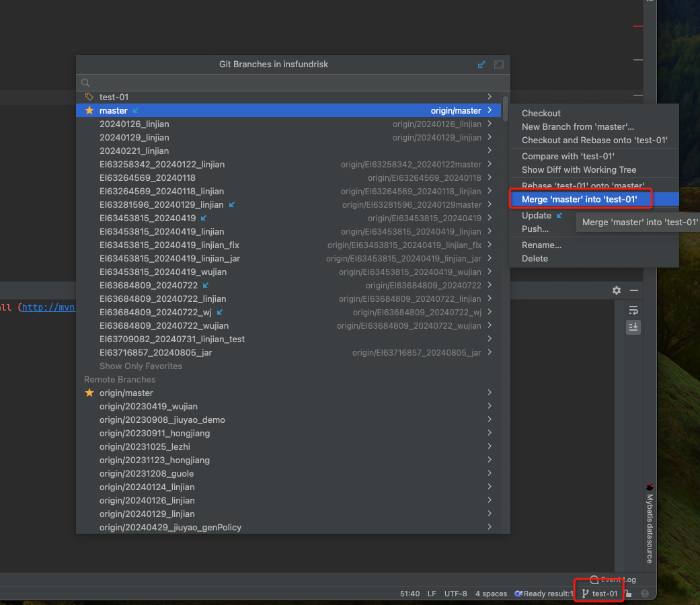Choose Rename... menu entry
Viewport: 700px width, 605px height.
tap(594, 245)
